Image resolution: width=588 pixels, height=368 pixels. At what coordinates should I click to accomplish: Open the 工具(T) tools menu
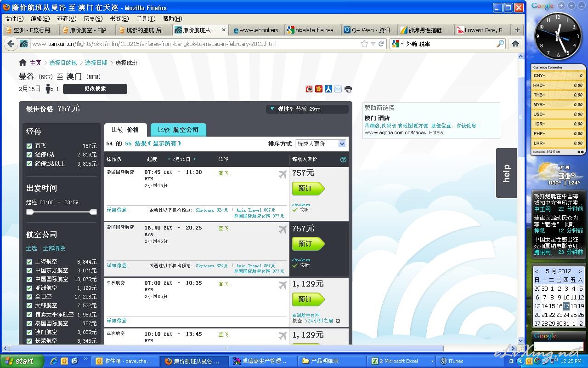pyautogui.click(x=146, y=18)
